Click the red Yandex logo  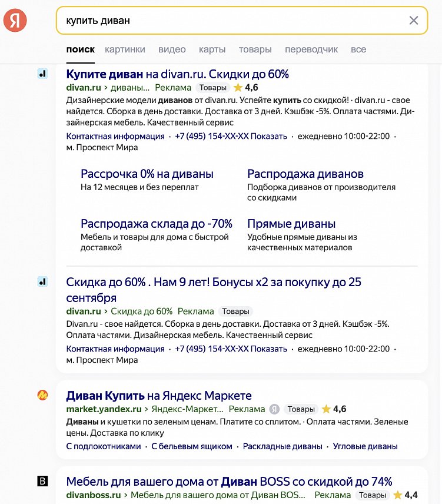16,19
